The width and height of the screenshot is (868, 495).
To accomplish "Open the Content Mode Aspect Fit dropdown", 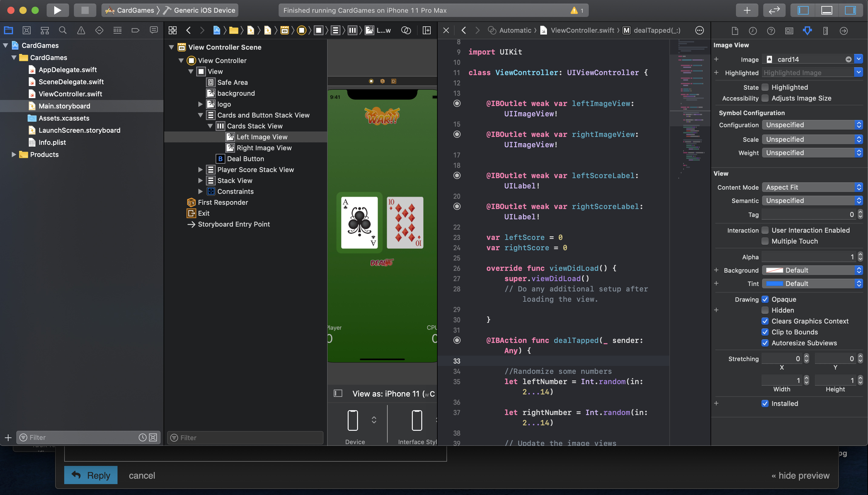I will pos(812,187).
